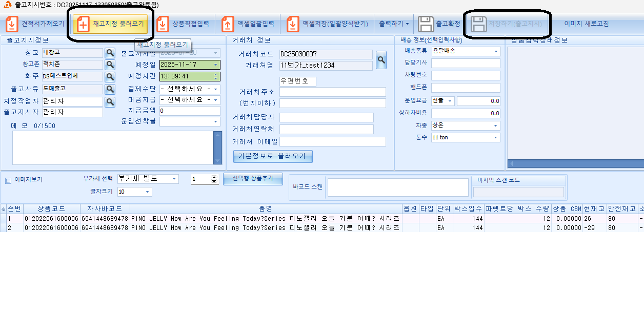Click the 재고지정 불러오기 icon
The width and height of the screenshot is (644, 315).
83,24
